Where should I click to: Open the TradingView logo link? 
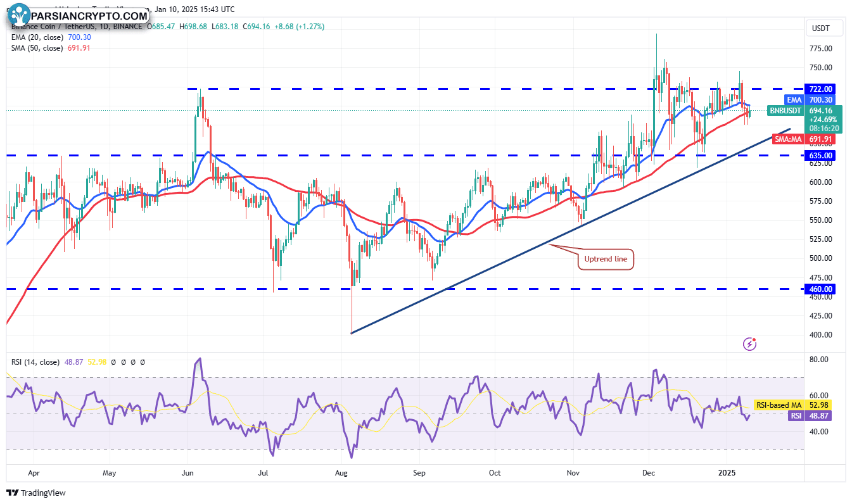click(x=36, y=493)
